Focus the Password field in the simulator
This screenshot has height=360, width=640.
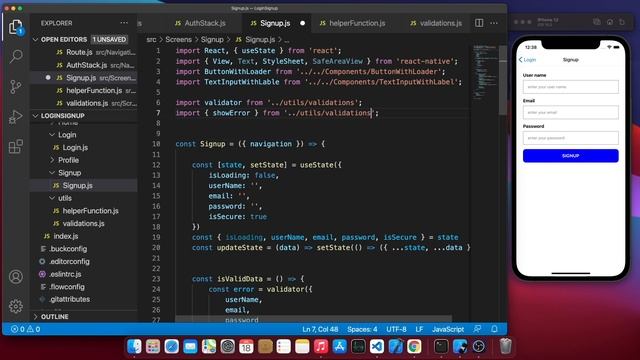coord(571,138)
